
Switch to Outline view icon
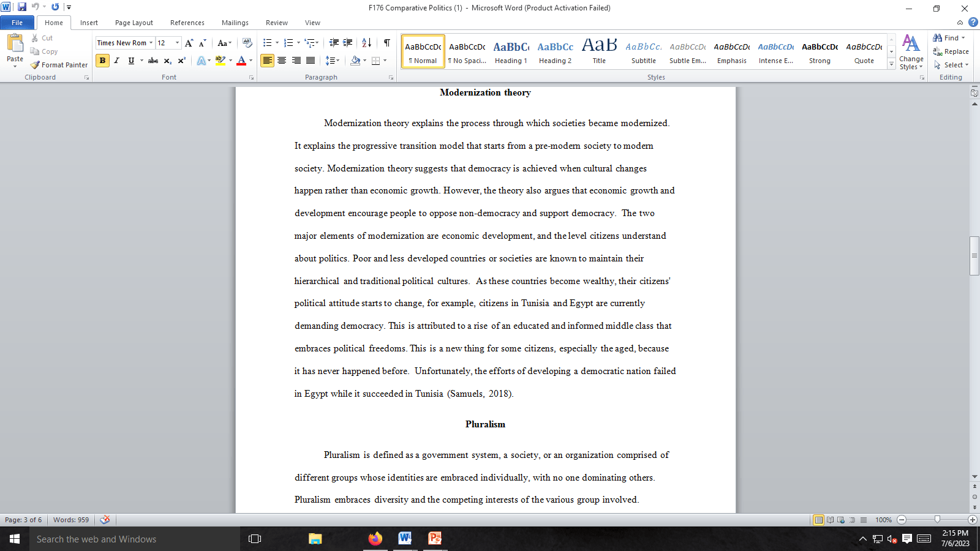tap(852, 520)
